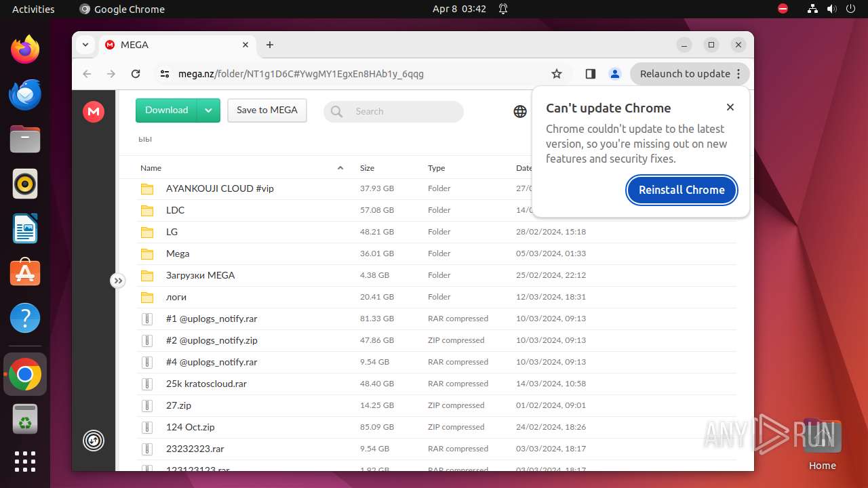Bookmark this page with star icon
868x488 pixels.
click(556, 74)
